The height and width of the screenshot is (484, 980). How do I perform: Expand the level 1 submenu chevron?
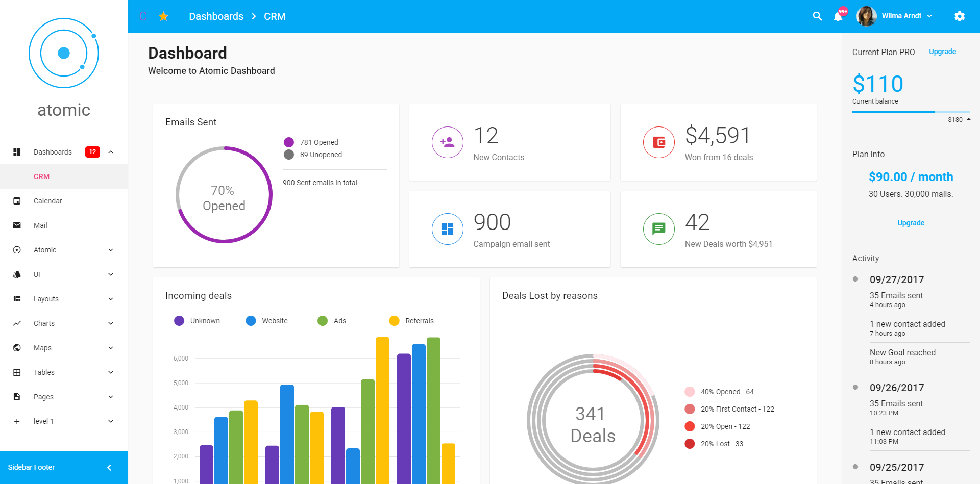(111, 421)
